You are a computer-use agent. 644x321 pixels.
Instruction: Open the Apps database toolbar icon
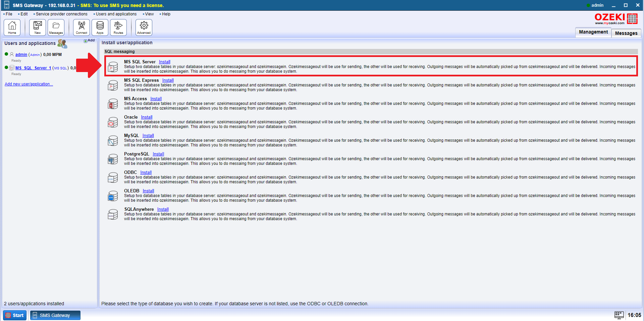coord(100,27)
